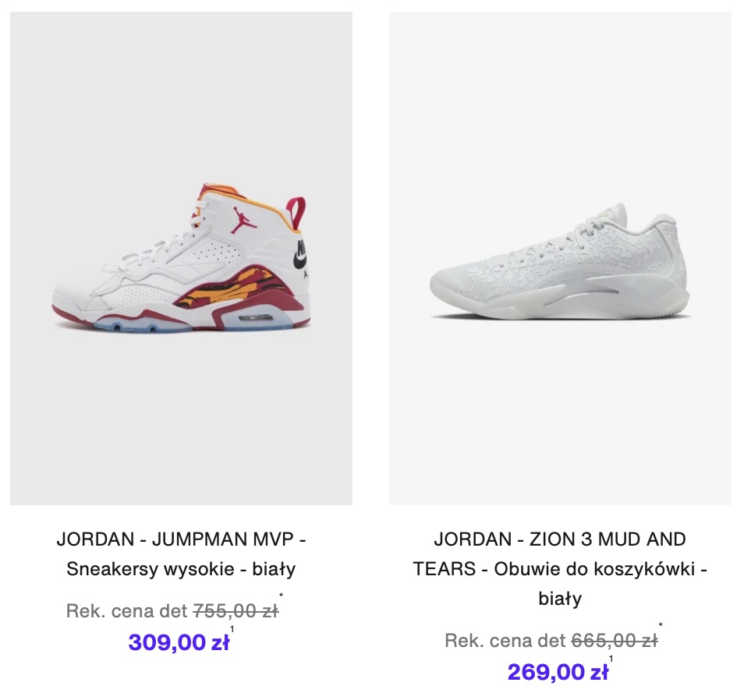Viewport: 744px width, 700px height.
Task: Click "Rek. cena det" label under Jumpman MVP
Action: point(127,611)
